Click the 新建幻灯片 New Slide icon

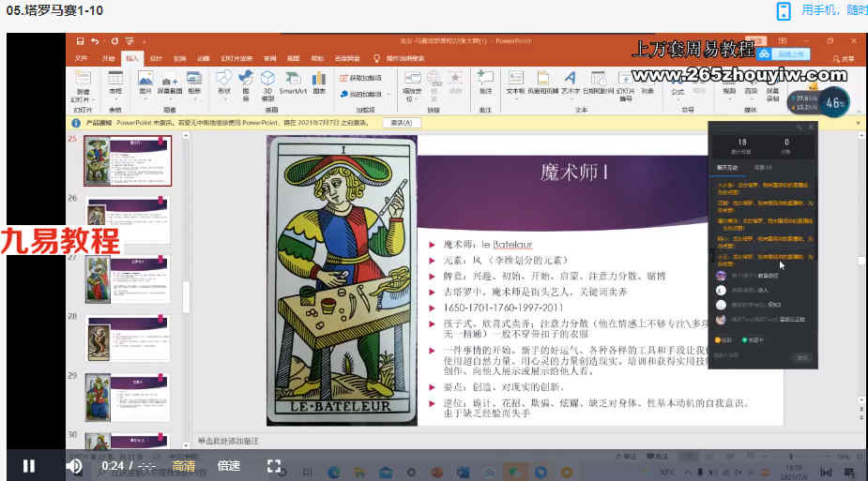click(x=83, y=85)
